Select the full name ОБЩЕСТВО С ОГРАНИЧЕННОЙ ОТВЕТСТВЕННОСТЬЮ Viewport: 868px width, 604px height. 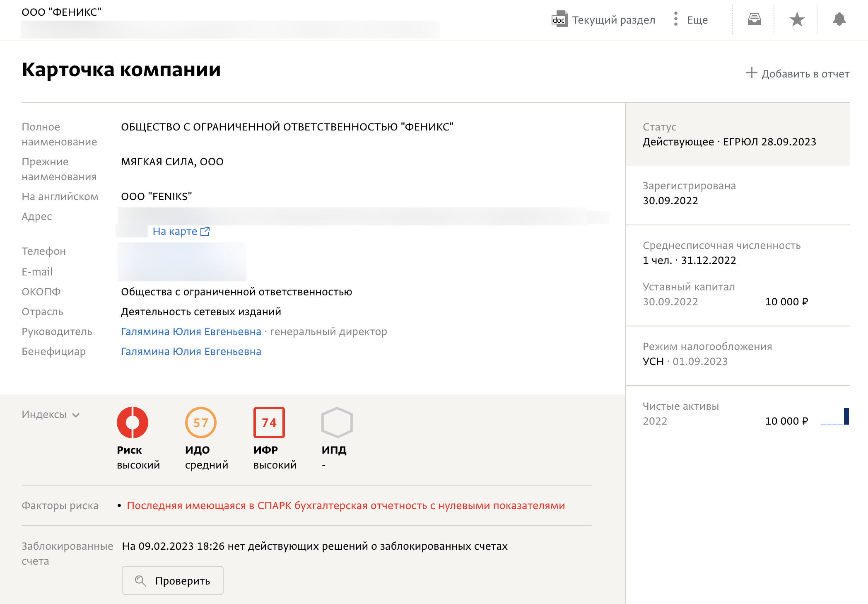(x=287, y=127)
